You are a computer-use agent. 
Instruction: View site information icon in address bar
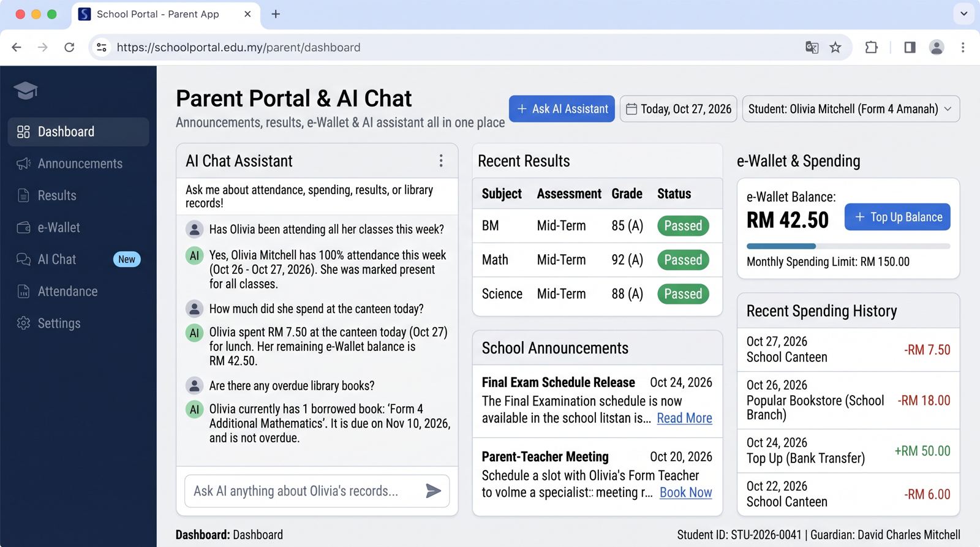pos(102,47)
